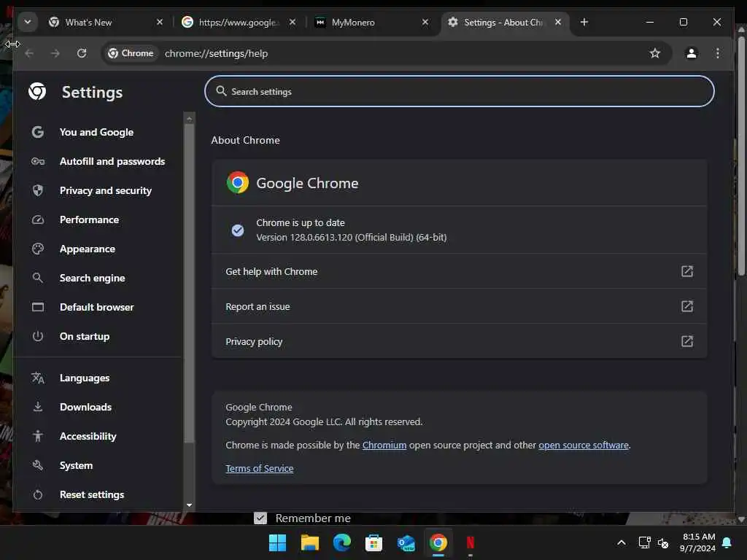747x560 pixels.
Task: Open Privacy and security section
Action: click(105, 190)
